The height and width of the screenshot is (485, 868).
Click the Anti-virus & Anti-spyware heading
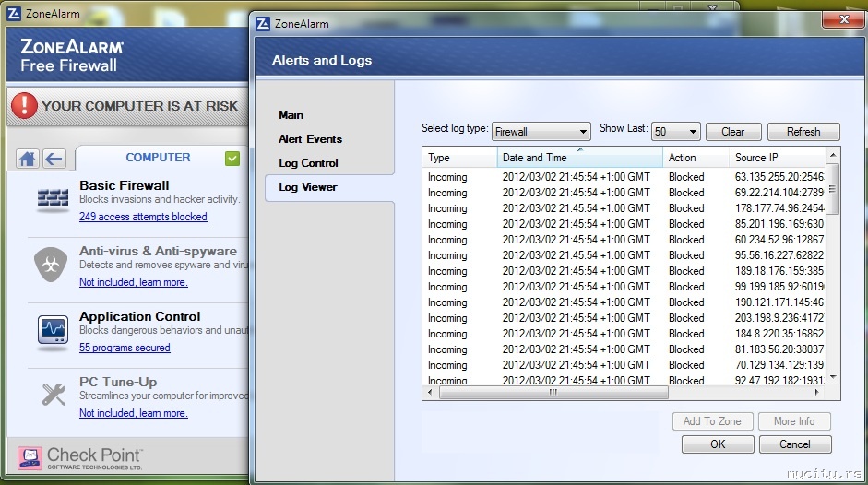click(x=159, y=252)
